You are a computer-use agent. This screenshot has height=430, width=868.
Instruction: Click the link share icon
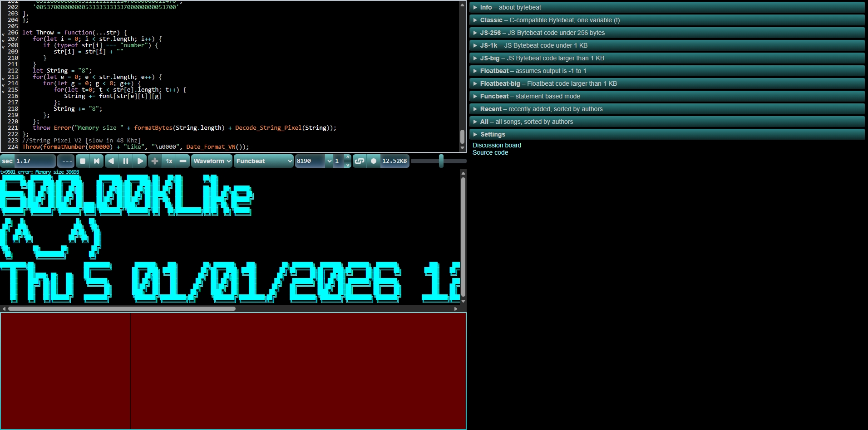click(360, 161)
